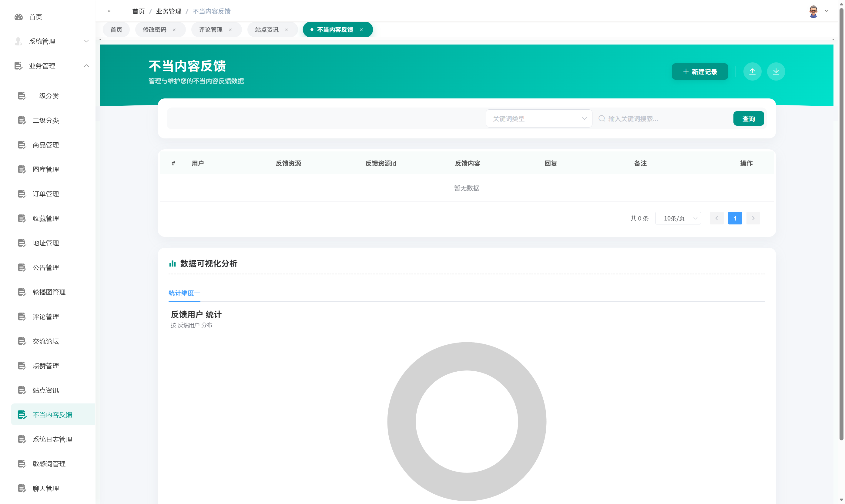Open 敏感词管理 in the sidebar
This screenshot has width=845, height=504.
click(x=49, y=463)
